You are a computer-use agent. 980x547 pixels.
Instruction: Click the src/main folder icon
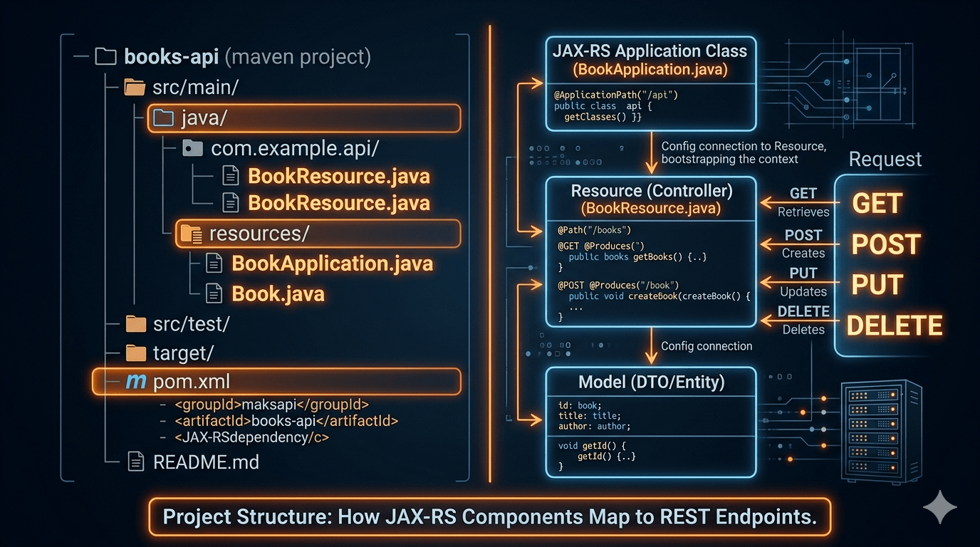point(135,88)
